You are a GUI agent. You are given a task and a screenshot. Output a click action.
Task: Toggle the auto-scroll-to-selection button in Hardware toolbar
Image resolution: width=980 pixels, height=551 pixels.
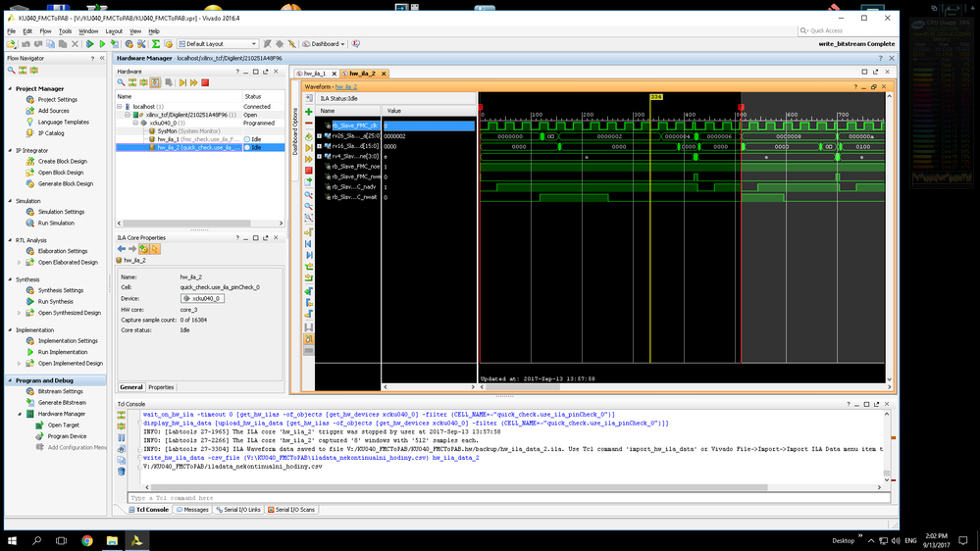click(155, 82)
